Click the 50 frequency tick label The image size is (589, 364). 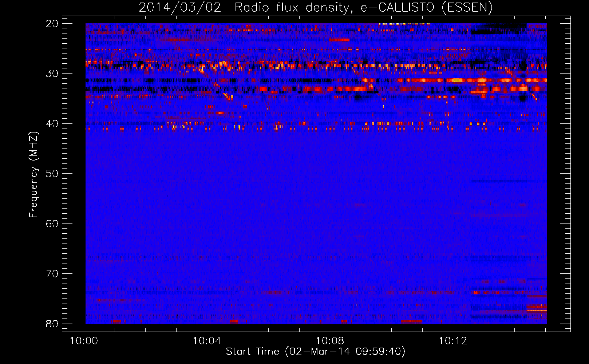pos(52,174)
